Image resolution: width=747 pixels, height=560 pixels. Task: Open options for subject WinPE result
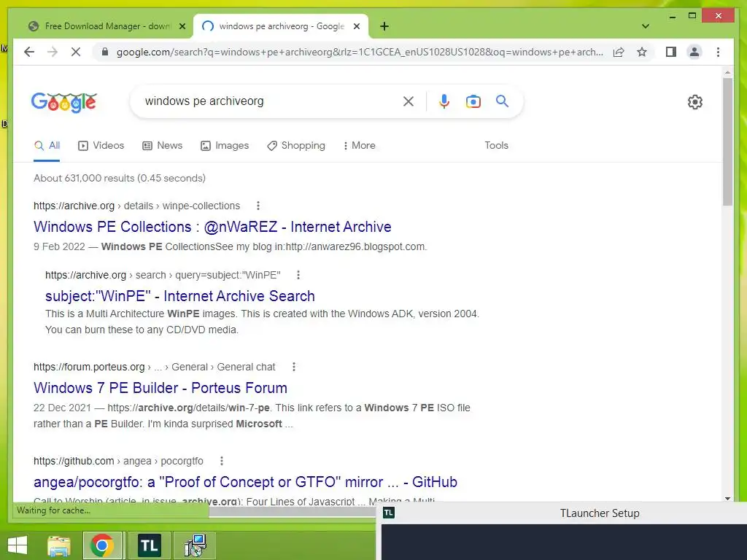(298, 275)
